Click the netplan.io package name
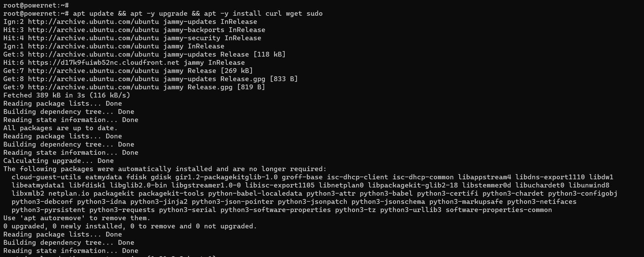This screenshot has height=257, width=644. pyautogui.click(x=69, y=194)
